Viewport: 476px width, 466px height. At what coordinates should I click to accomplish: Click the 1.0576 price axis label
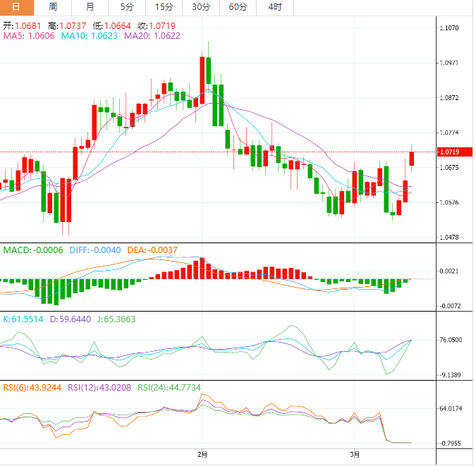click(449, 202)
